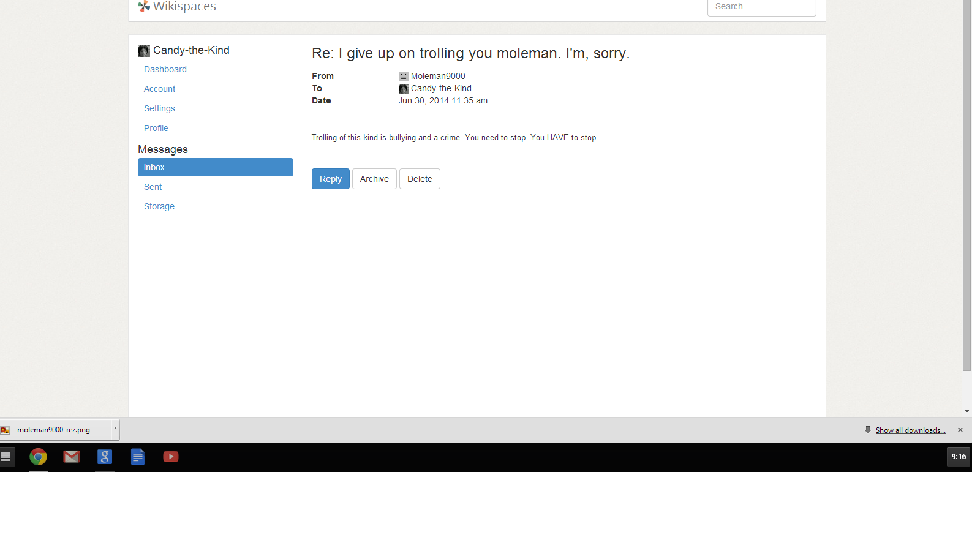Image resolution: width=980 pixels, height=551 pixels.
Task: Click the page vertical scrollbar thumb
Action: point(967,186)
